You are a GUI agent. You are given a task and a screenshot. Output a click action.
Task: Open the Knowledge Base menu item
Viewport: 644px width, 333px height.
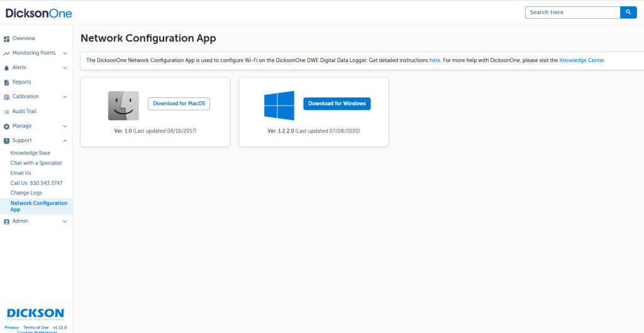[x=30, y=153]
